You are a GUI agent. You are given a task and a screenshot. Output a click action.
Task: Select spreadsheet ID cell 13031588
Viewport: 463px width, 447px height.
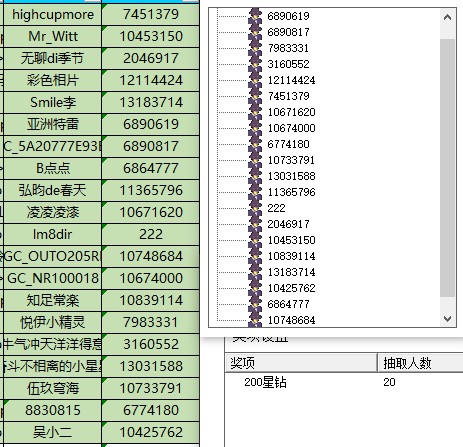coord(151,366)
